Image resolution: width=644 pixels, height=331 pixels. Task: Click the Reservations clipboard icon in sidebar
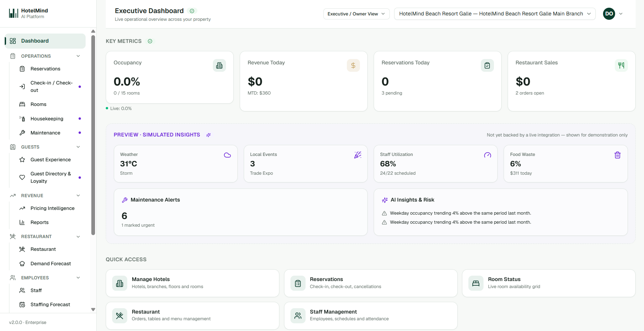(x=22, y=69)
